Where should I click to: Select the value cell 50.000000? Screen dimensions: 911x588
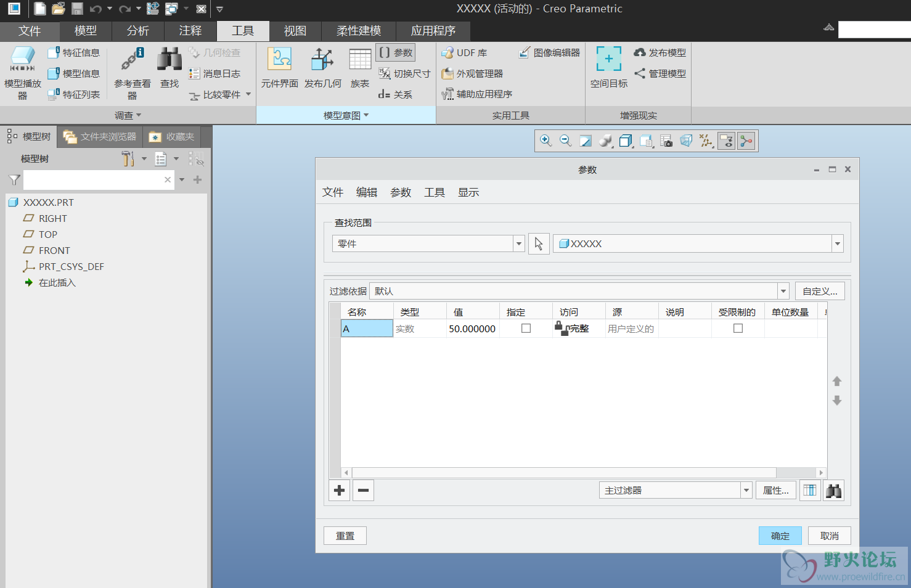coord(473,329)
